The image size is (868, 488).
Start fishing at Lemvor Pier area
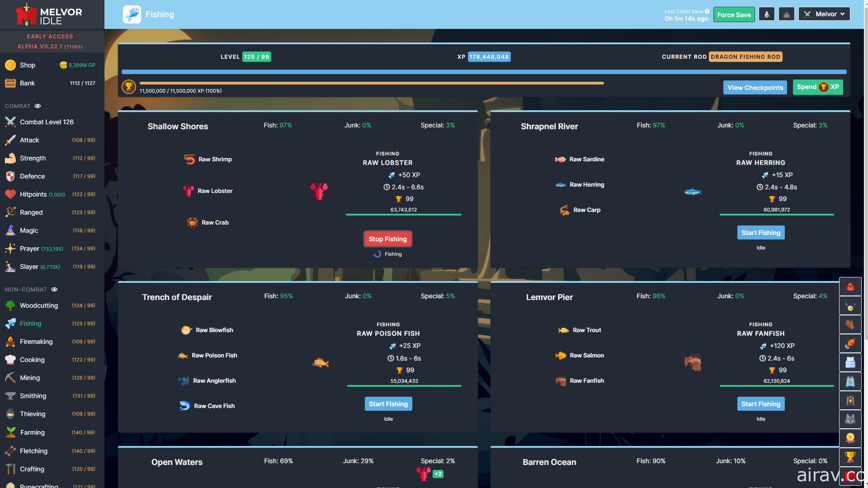[761, 404]
